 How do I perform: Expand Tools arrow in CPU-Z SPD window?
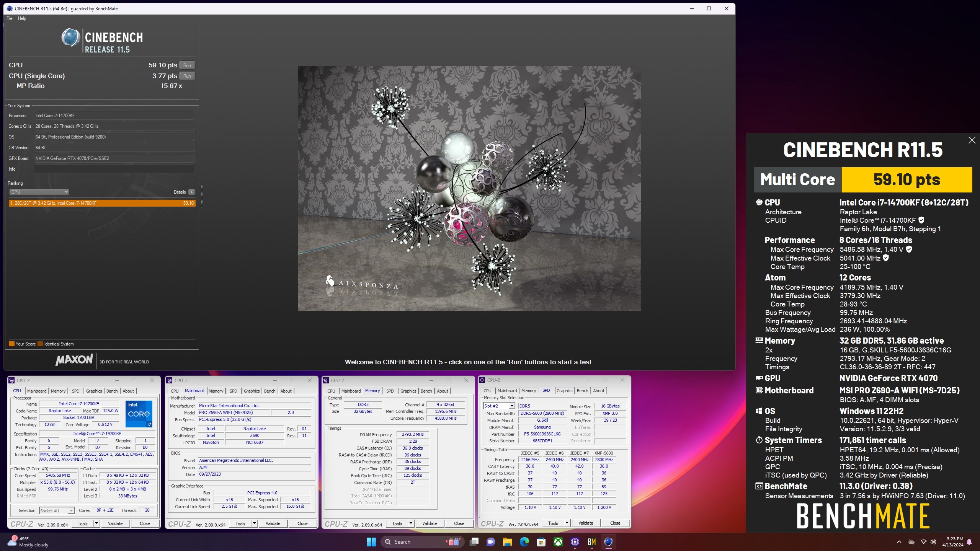click(x=567, y=523)
